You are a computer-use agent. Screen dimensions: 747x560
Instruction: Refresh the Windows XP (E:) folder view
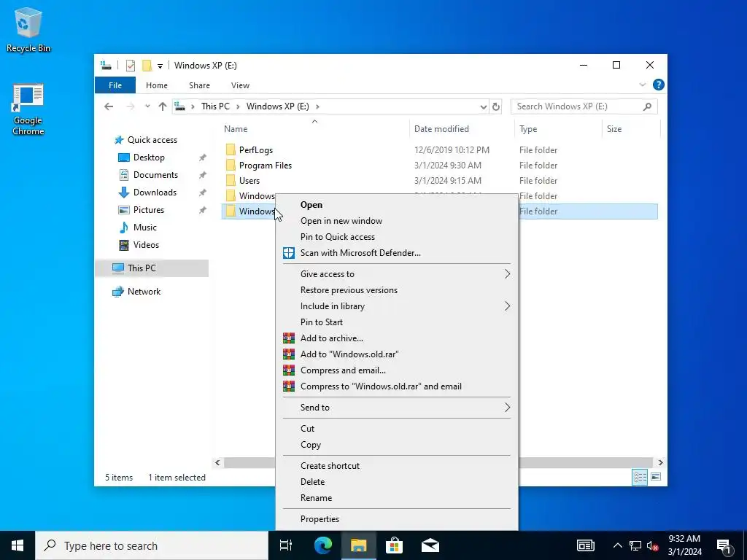(496, 106)
